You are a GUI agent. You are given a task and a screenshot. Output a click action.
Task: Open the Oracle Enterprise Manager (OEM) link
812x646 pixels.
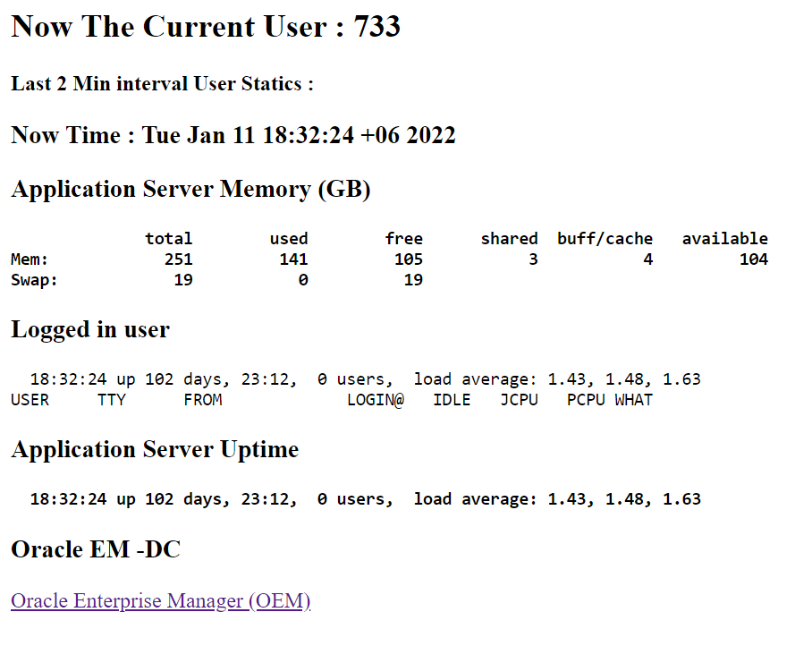click(x=160, y=600)
